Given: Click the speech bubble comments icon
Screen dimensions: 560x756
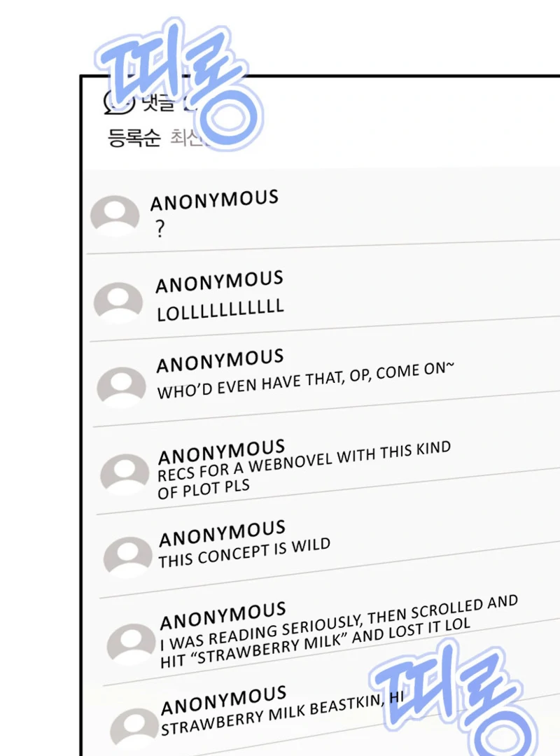Looking at the screenshot, I should (x=119, y=102).
